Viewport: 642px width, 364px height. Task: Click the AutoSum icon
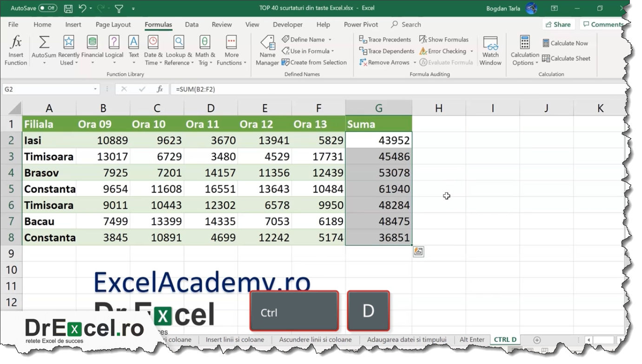43,43
